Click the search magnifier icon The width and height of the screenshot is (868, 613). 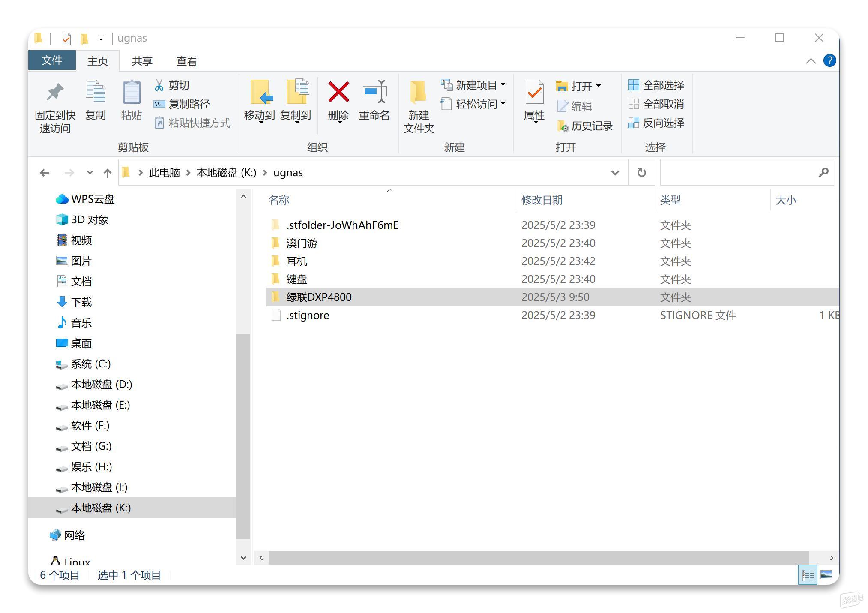(x=823, y=173)
